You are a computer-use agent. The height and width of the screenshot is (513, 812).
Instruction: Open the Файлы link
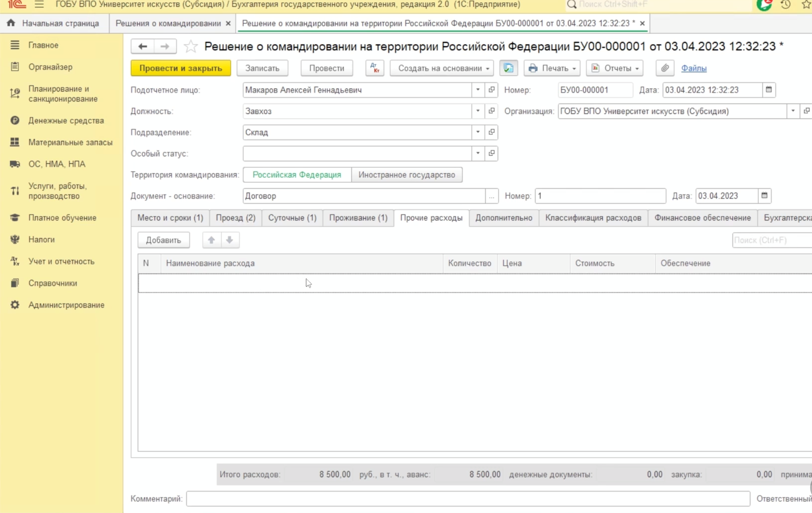click(694, 68)
